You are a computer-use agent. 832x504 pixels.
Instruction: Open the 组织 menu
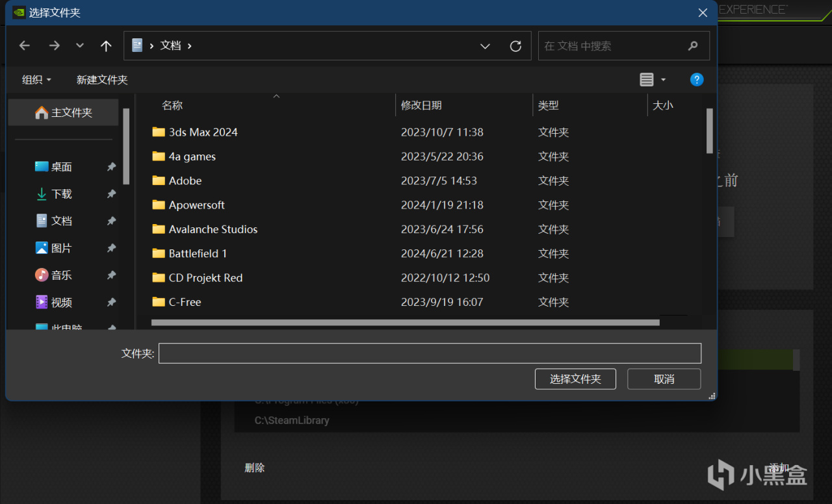click(x=36, y=80)
